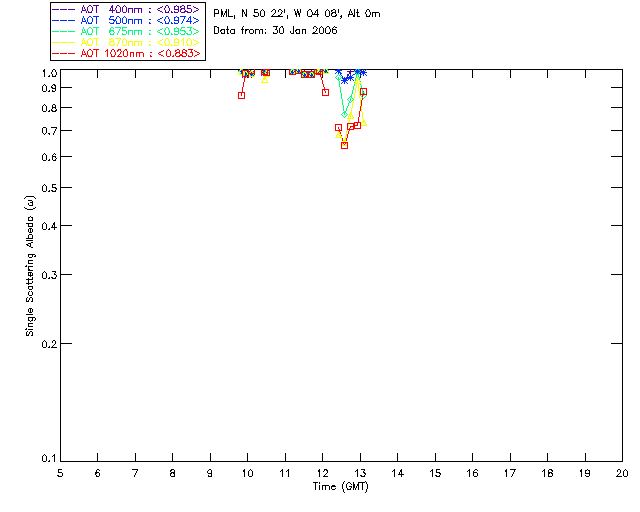
Task: Click the x-axis tick label 11
Action: click(285, 473)
